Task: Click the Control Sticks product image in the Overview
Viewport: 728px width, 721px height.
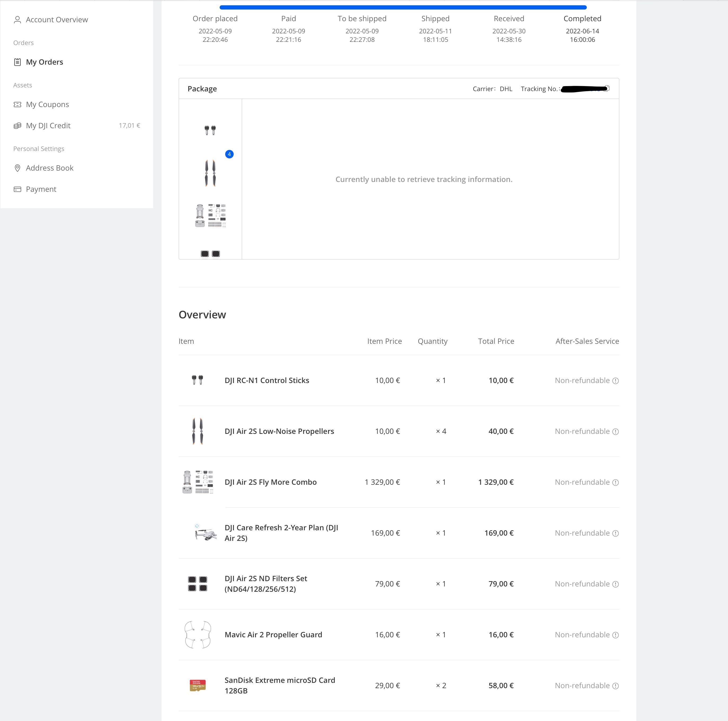Action: coord(197,380)
